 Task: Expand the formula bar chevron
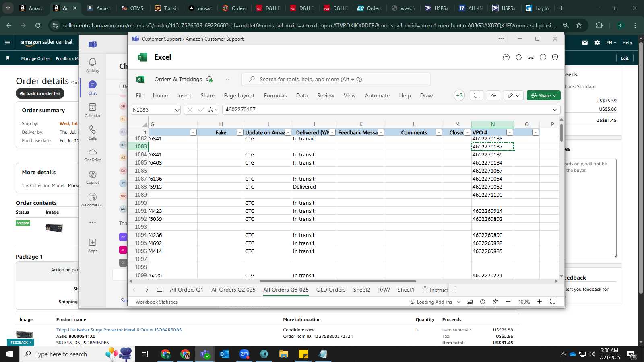tap(555, 110)
